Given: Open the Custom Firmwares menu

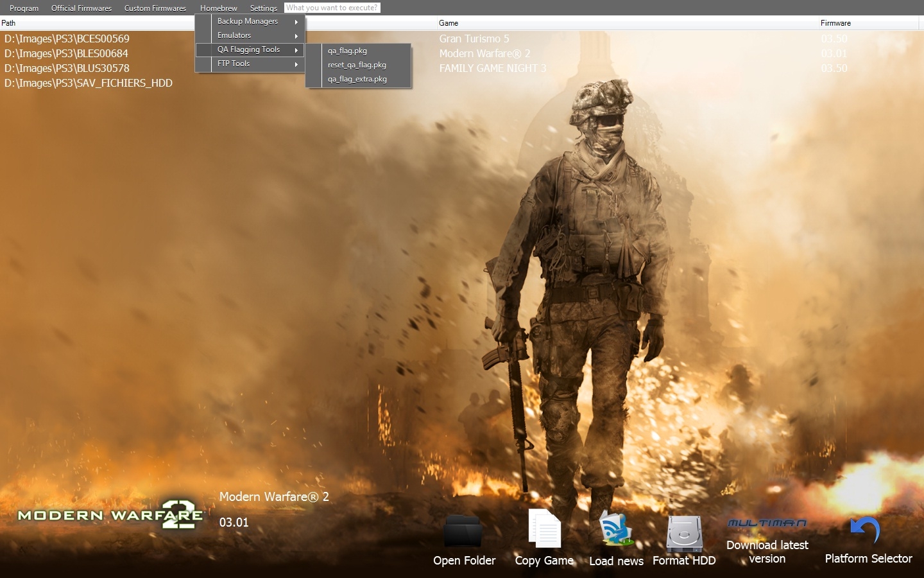Looking at the screenshot, I should click(155, 8).
